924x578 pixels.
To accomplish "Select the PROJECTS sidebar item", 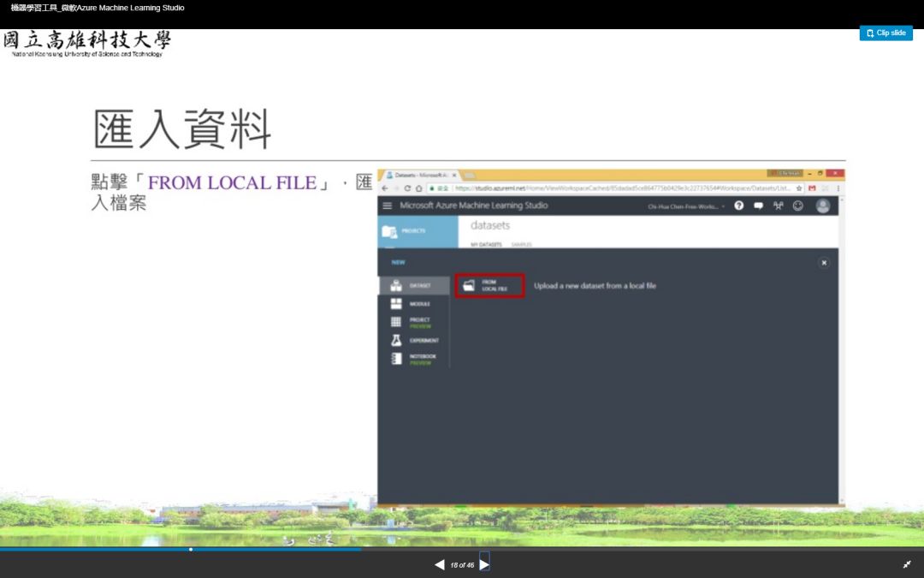I will (418, 231).
